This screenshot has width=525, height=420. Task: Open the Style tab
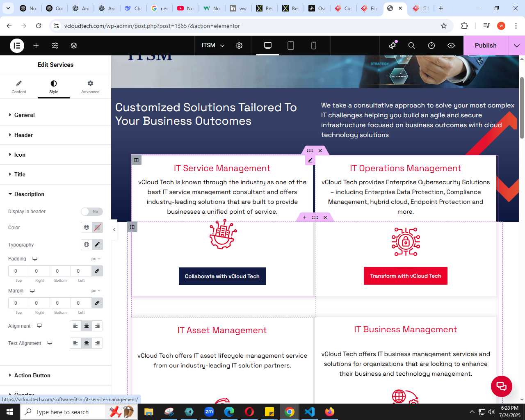(x=54, y=87)
